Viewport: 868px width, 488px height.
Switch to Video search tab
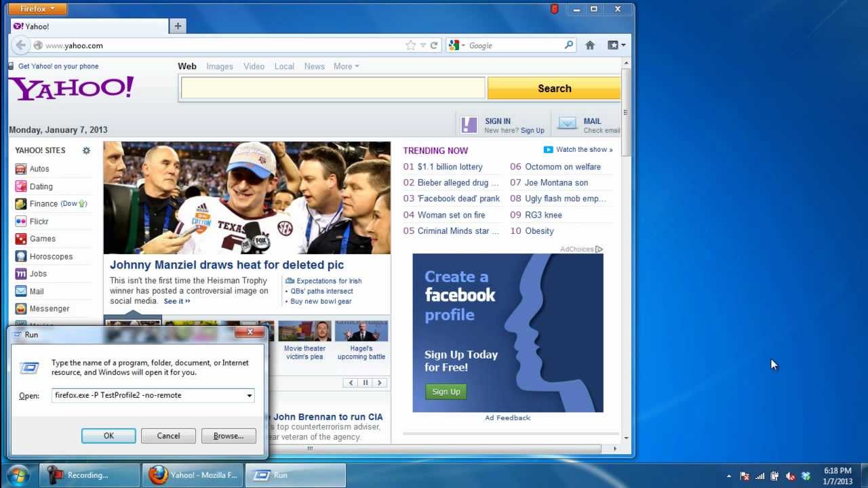pos(254,66)
